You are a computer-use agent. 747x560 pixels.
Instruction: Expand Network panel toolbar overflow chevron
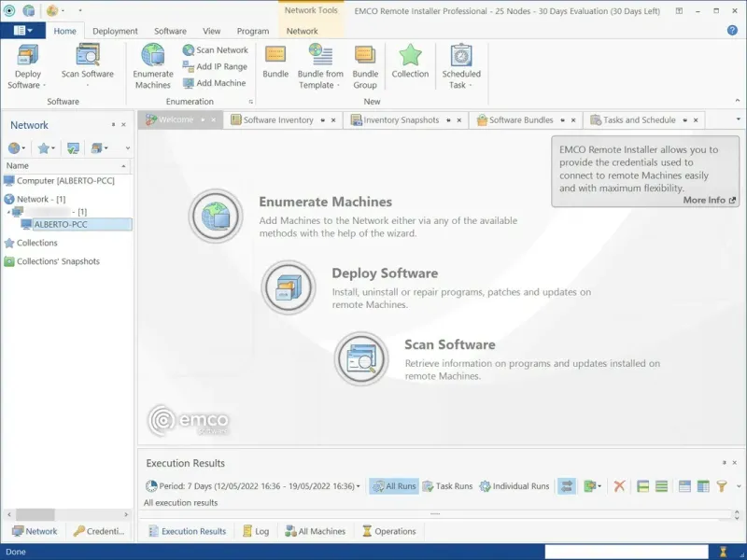point(128,148)
